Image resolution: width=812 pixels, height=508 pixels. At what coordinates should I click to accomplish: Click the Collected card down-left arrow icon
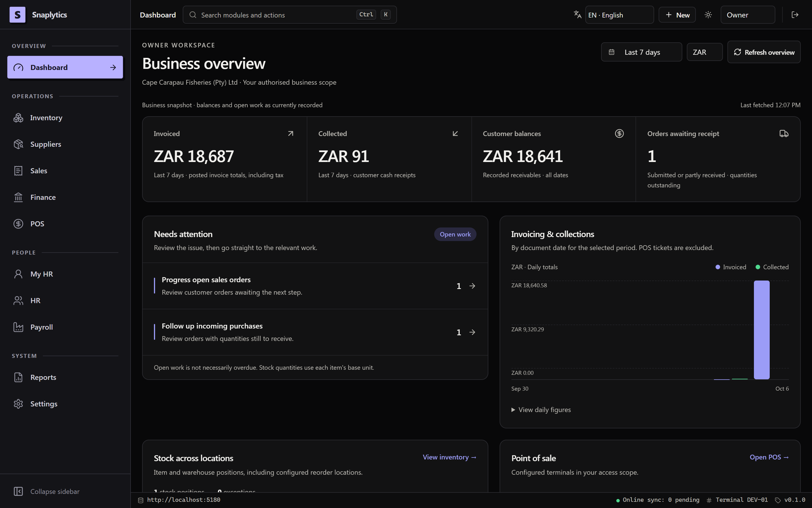click(x=455, y=133)
